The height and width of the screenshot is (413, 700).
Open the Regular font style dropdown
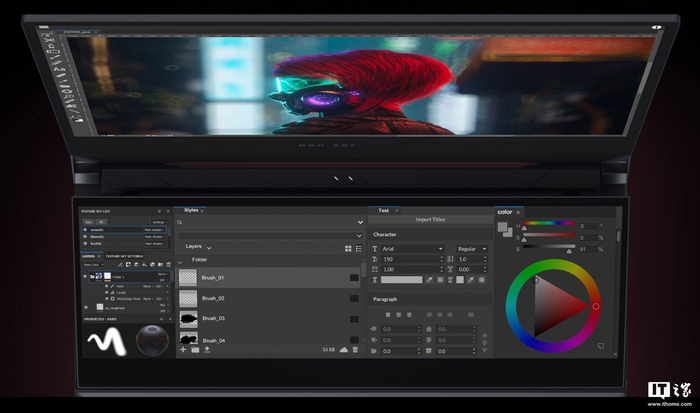[471, 248]
